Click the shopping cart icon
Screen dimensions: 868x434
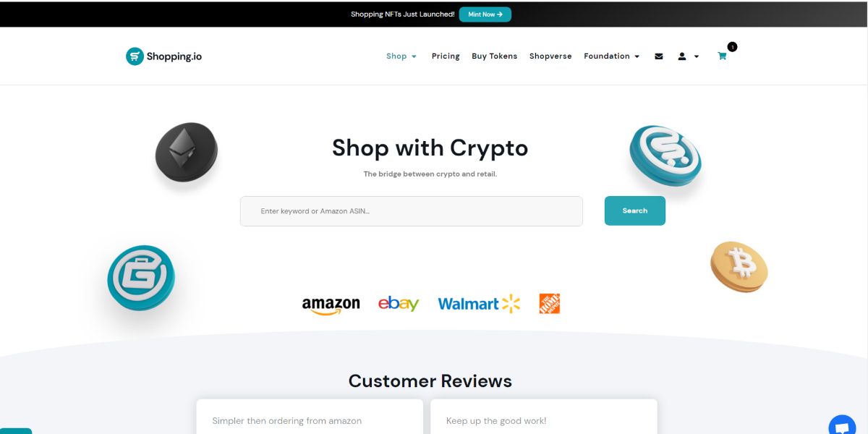721,56
